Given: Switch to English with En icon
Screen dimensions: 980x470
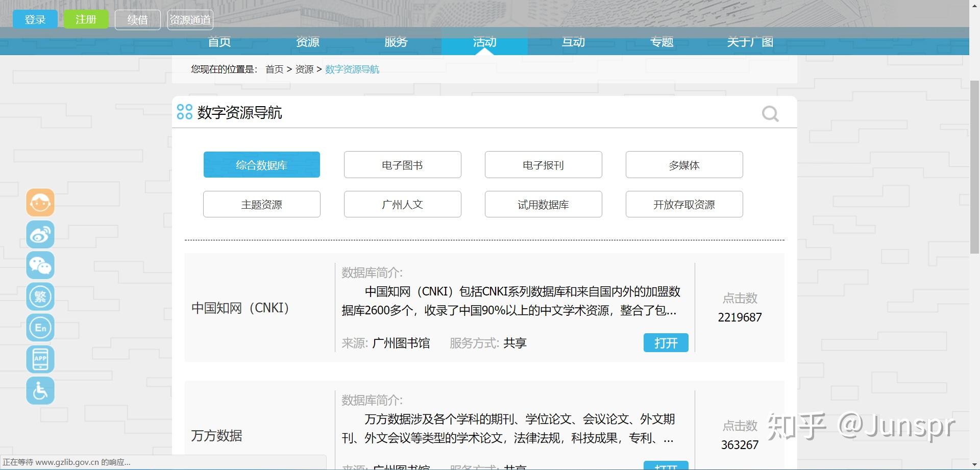Looking at the screenshot, I should tap(40, 328).
